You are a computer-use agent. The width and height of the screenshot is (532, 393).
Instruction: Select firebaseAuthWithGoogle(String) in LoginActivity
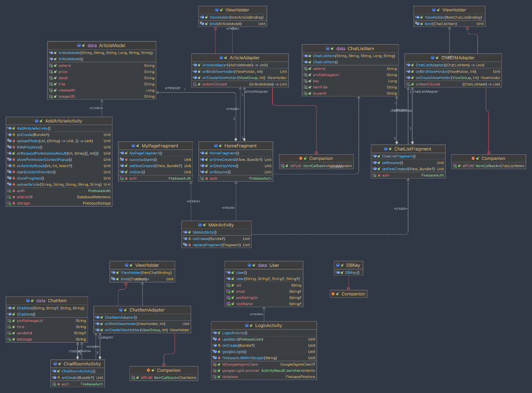tap(263, 358)
